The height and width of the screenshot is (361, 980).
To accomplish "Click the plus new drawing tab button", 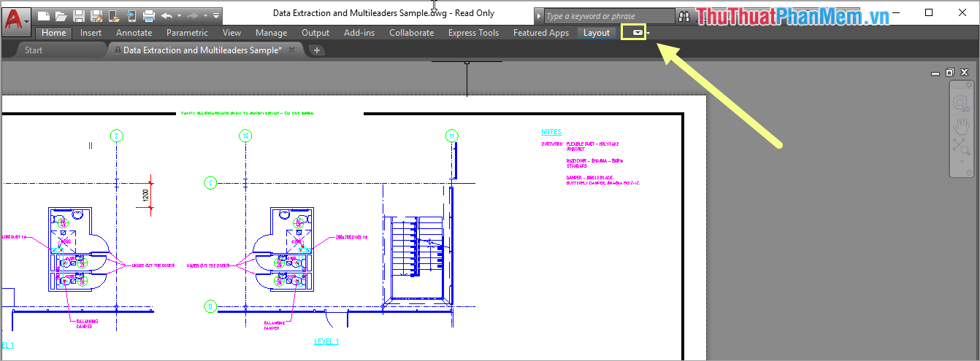I will [x=316, y=50].
